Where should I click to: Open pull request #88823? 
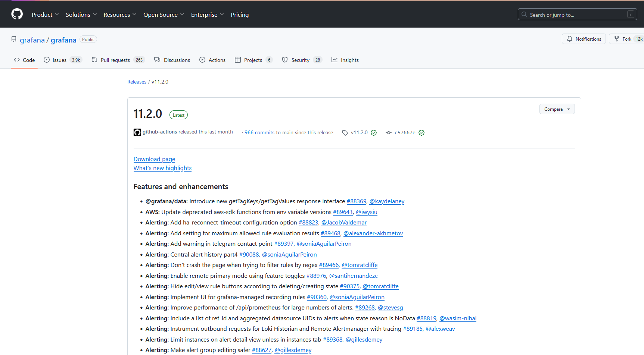pos(308,223)
